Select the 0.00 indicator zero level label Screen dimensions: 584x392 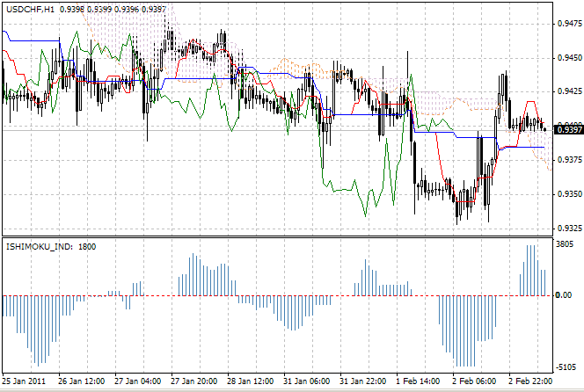564,295
